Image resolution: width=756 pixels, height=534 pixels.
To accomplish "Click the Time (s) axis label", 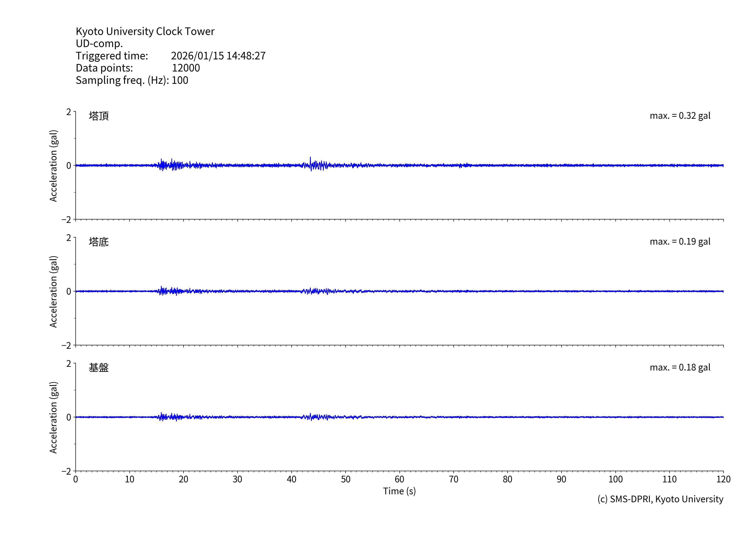I will point(399,491).
